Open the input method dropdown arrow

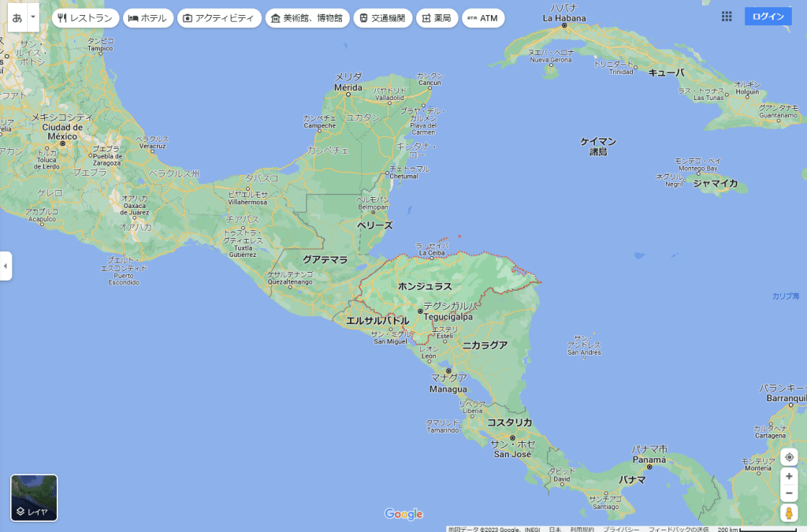pyautogui.click(x=33, y=17)
